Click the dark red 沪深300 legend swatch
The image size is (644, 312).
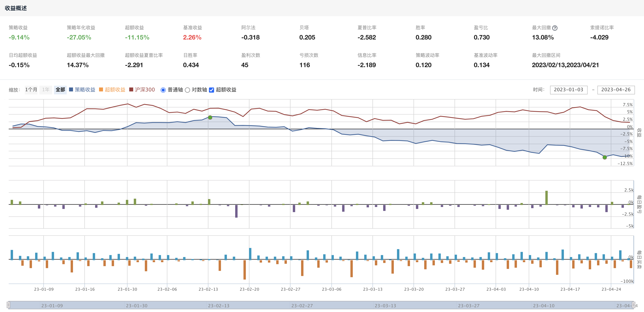point(131,90)
